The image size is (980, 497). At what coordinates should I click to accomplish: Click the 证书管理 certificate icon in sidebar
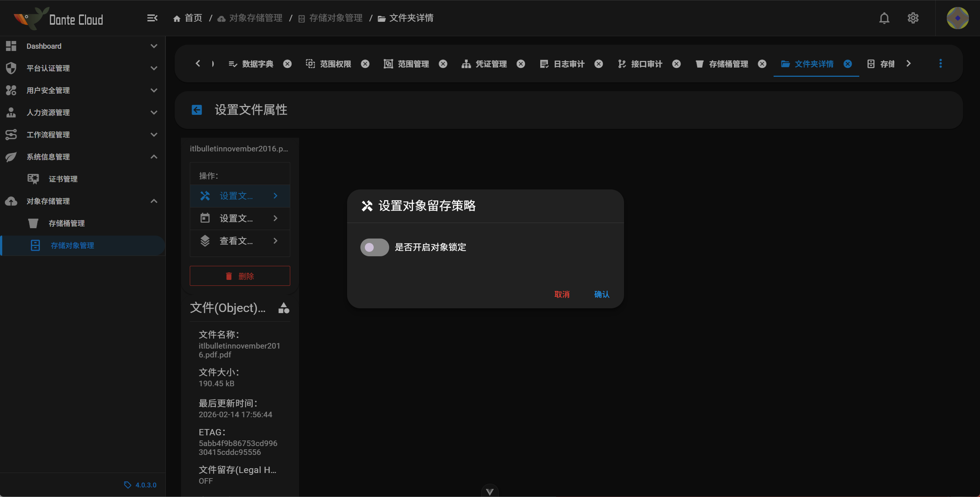point(34,178)
